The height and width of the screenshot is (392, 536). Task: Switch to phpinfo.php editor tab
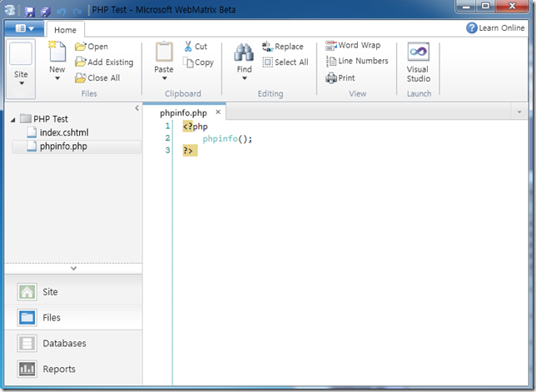tap(183, 112)
